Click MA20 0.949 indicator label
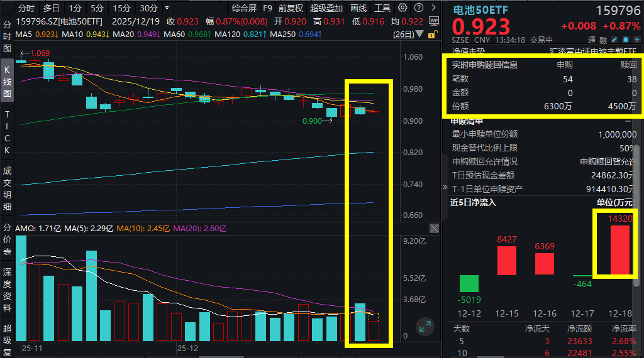The width and height of the screenshot is (644, 358). point(136,35)
